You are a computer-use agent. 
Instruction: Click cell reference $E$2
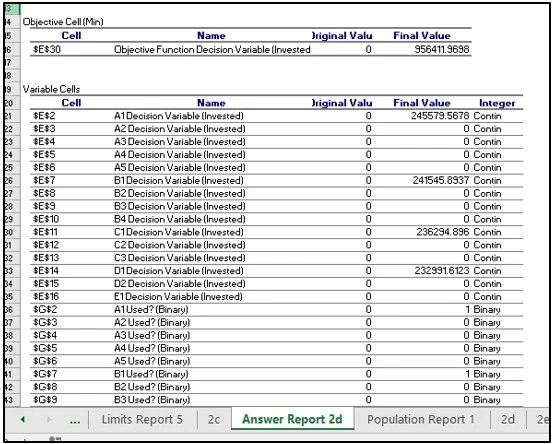point(44,116)
